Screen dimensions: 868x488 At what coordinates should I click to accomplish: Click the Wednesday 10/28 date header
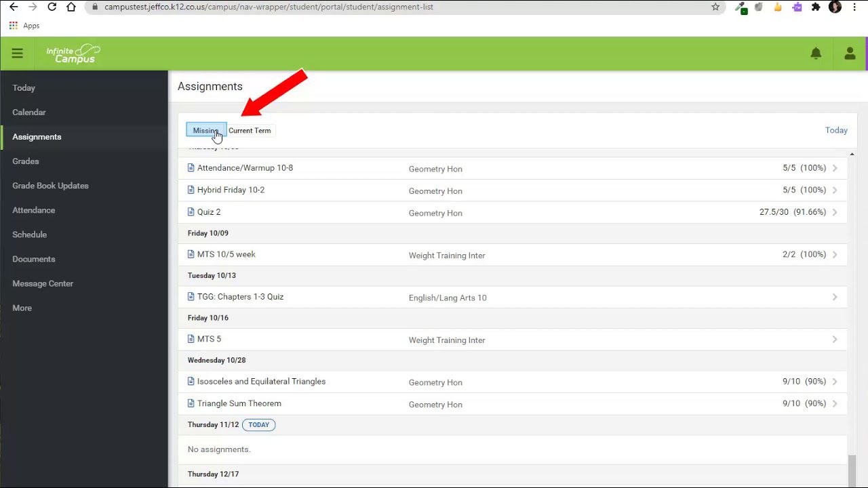[x=216, y=360]
